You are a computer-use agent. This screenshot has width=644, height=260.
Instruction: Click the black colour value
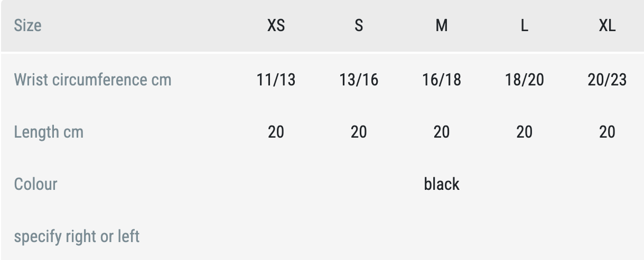[442, 184]
